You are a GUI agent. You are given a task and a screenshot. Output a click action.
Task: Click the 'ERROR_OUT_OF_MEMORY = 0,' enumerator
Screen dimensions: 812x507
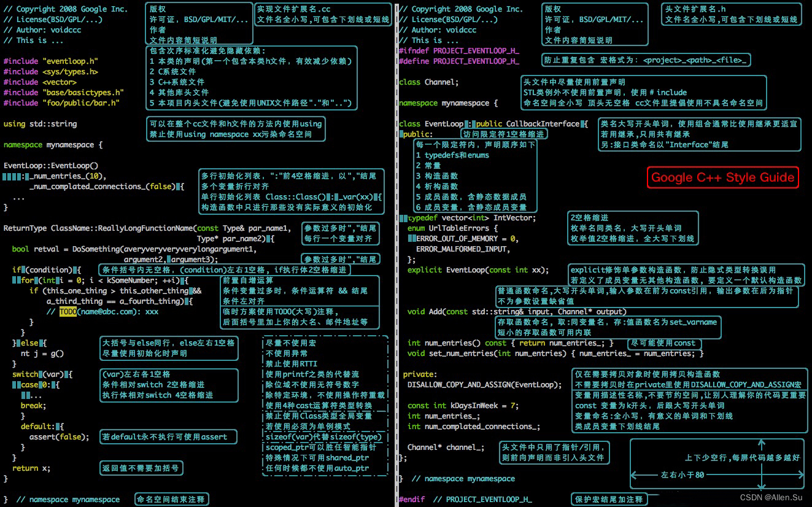[467, 239]
